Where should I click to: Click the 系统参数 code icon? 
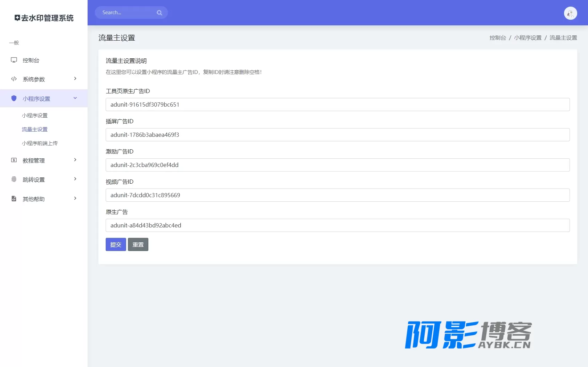point(14,79)
